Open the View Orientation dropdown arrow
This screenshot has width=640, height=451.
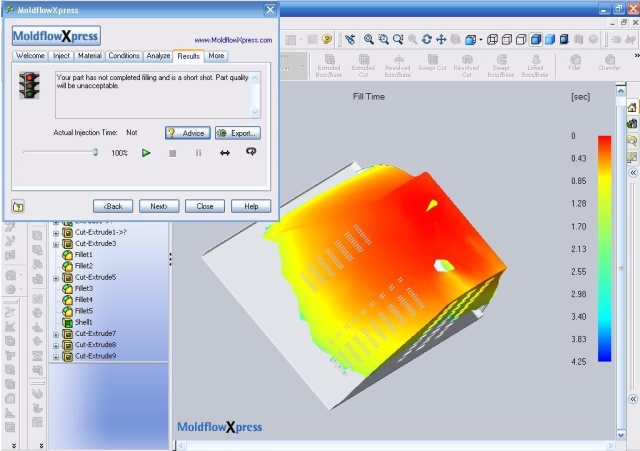(x=481, y=40)
